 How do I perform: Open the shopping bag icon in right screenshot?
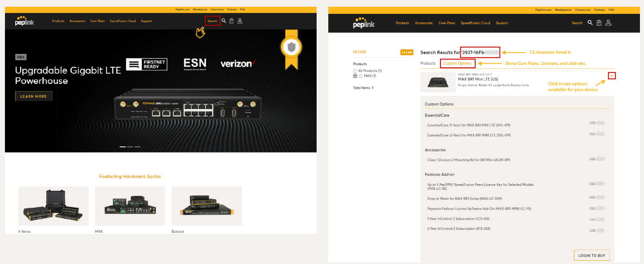[x=599, y=23]
